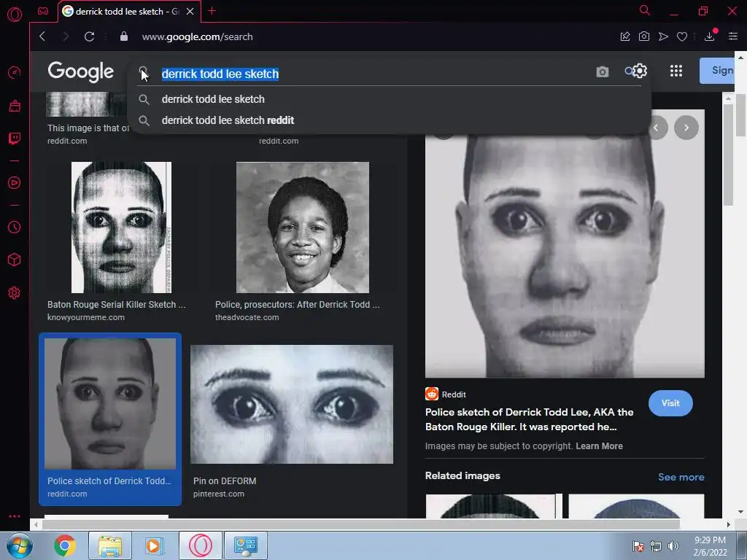Image resolution: width=747 pixels, height=560 pixels.
Task: Show previous image in preview panel
Action: pos(657,128)
